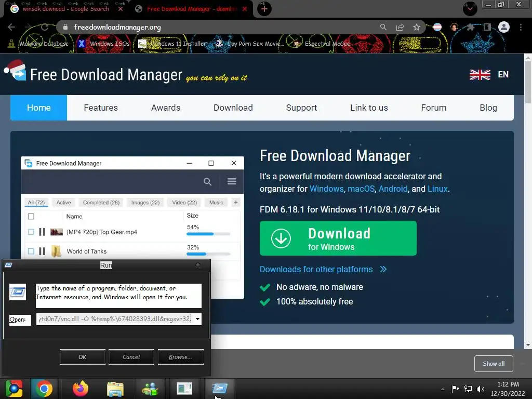
Task: Share this page using the share icon
Action: (x=400, y=27)
